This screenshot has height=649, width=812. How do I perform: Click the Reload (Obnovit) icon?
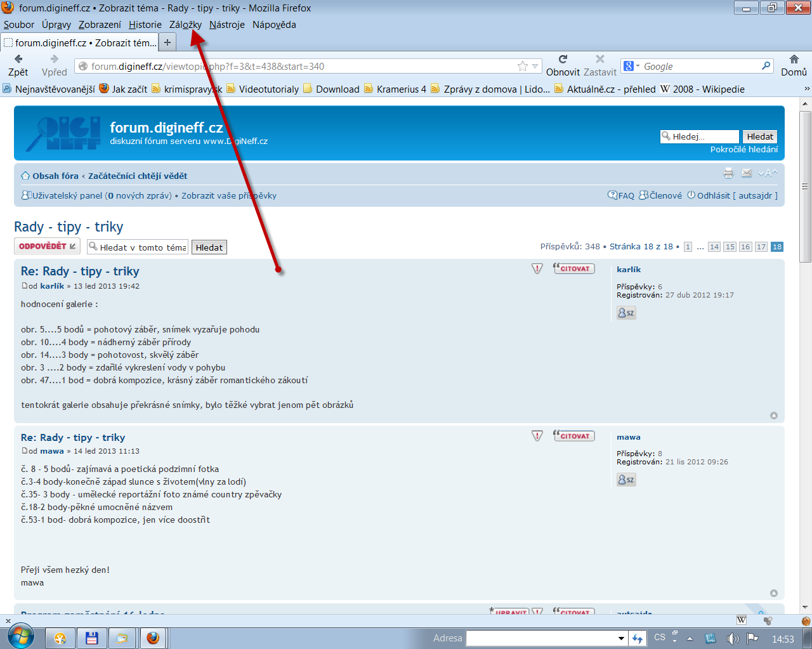tap(562, 60)
